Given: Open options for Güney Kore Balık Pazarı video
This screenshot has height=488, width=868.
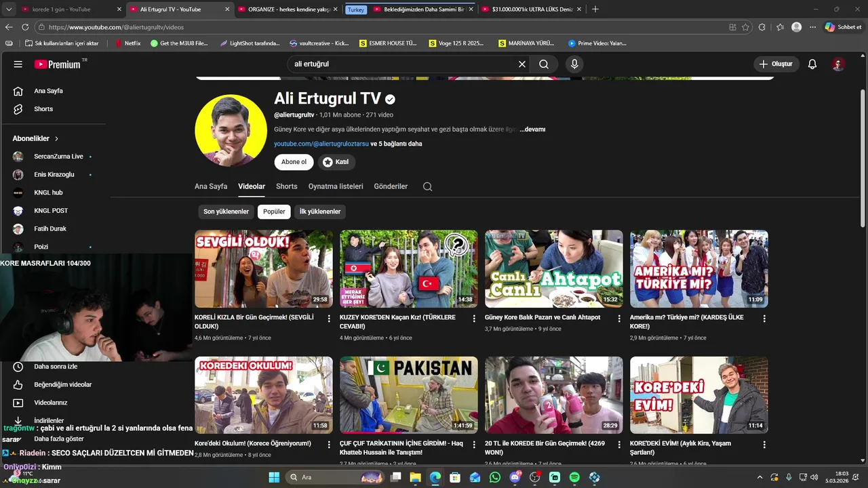Looking at the screenshot, I should tap(619, 319).
